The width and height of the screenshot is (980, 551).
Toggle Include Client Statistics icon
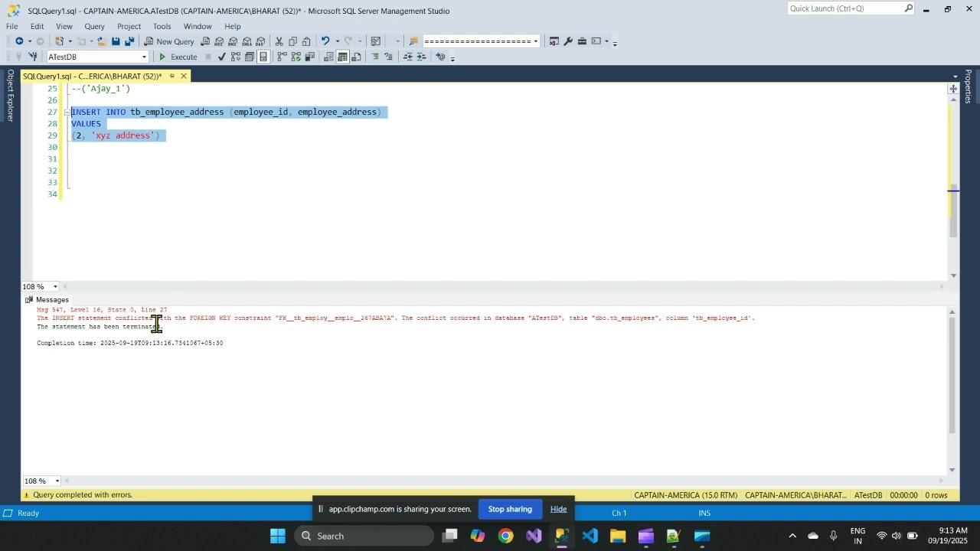point(310,57)
